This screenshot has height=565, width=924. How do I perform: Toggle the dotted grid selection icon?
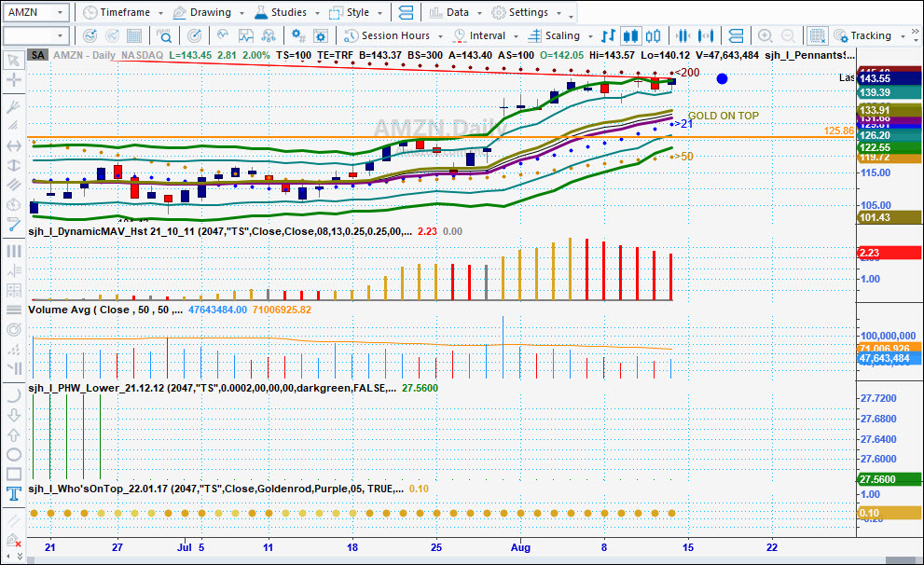click(x=817, y=36)
